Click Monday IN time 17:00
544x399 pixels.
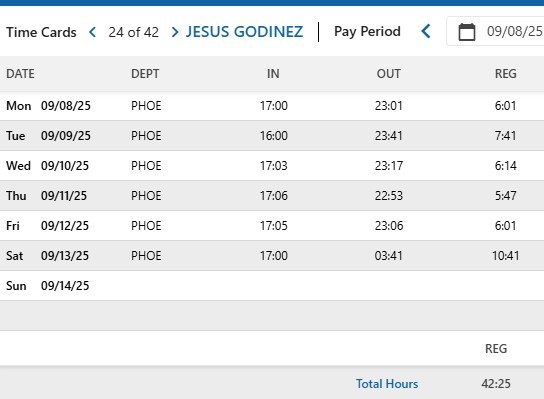tap(274, 106)
